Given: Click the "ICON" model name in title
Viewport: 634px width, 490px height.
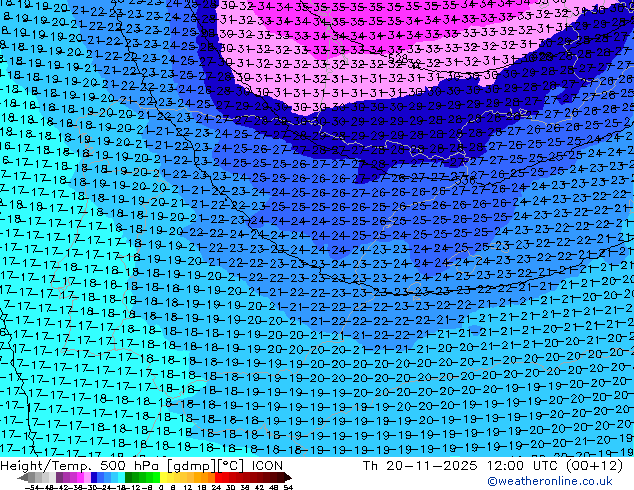Looking at the screenshot, I should tap(267, 466).
